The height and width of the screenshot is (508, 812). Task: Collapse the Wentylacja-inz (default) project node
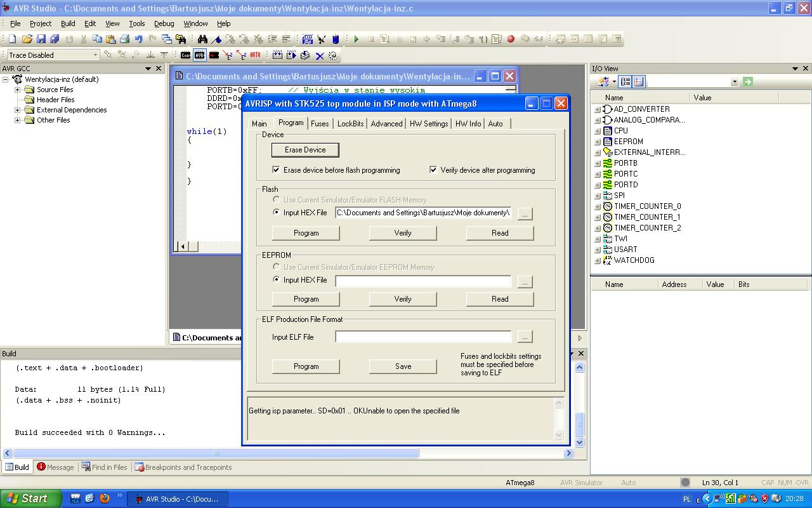6,79
